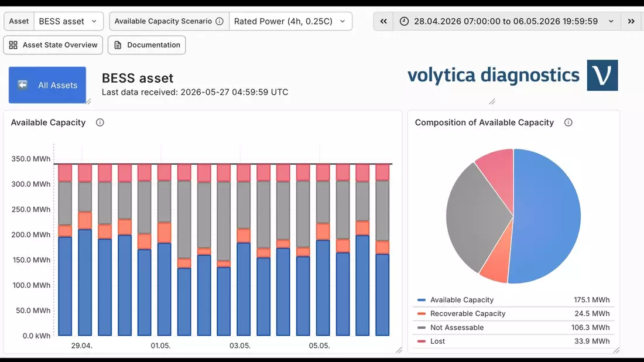Show info for the Available Capacity panel
The height and width of the screenshot is (362, 644).
click(100, 122)
